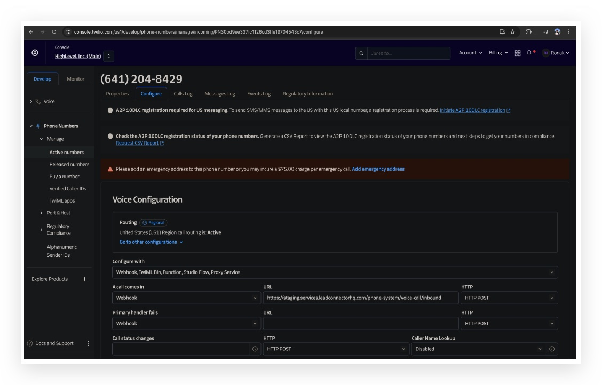Bookmark this page with star icon

[x=512, y=32]
